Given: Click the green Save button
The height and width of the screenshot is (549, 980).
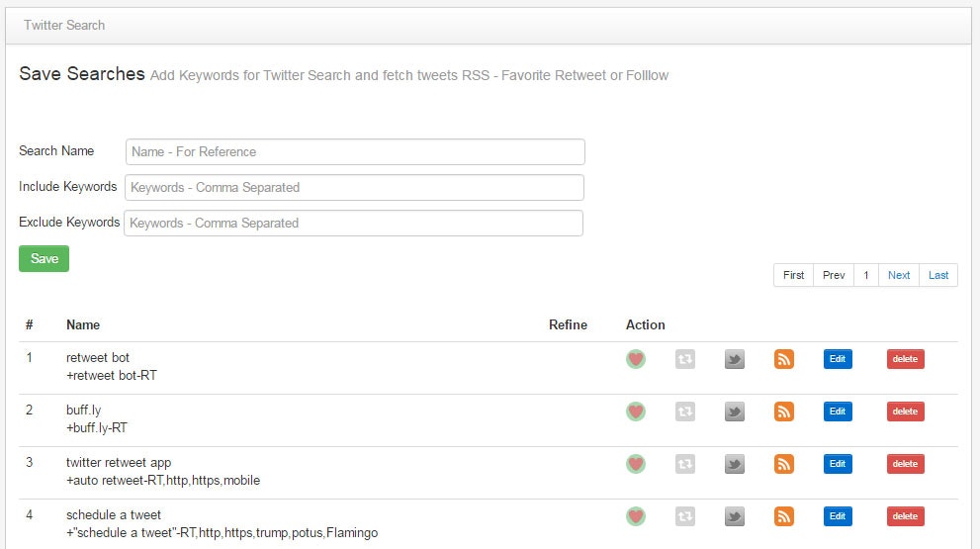Looking at the screenshot, I should click(44, 259).
